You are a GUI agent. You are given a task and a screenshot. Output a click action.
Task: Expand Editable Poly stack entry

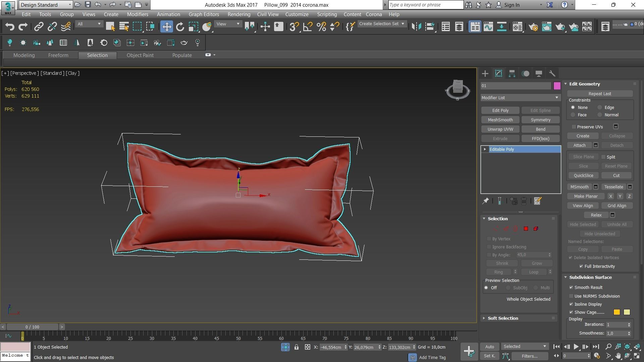coord(485,149)
